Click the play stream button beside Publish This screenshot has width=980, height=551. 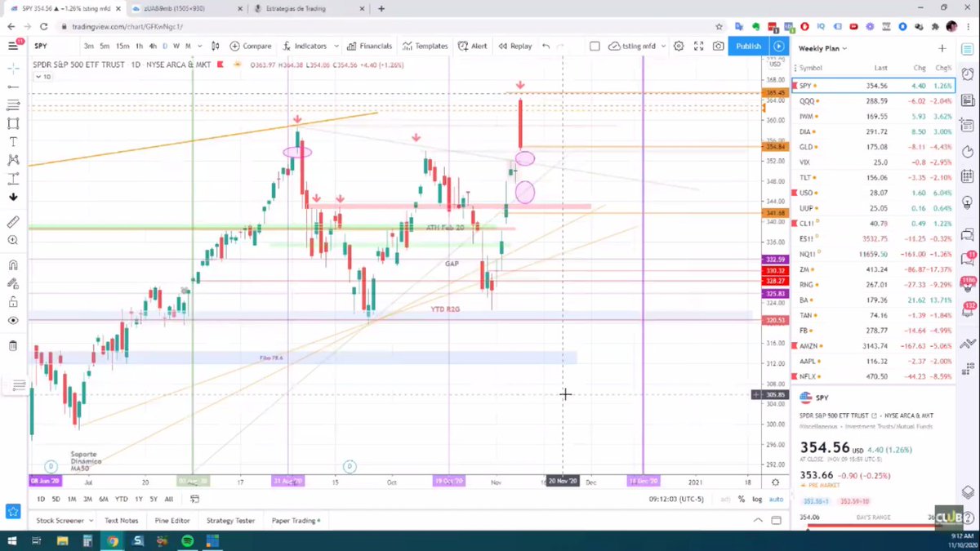tap(779, 47)
